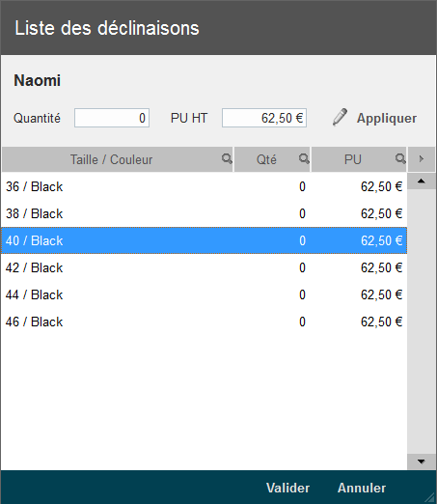437x504 pixels.
Task: Click the scrollbar up arrow
Action: (x=422, y=182)
